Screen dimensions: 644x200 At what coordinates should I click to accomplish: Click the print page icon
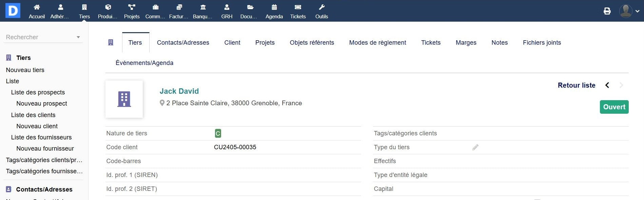pyautogui.click(x=607, y=11)
